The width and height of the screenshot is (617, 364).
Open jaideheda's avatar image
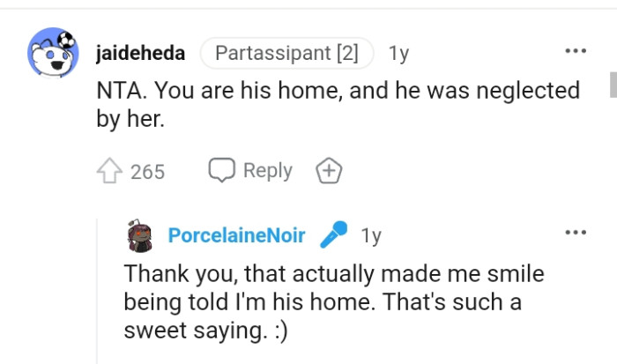53,56
